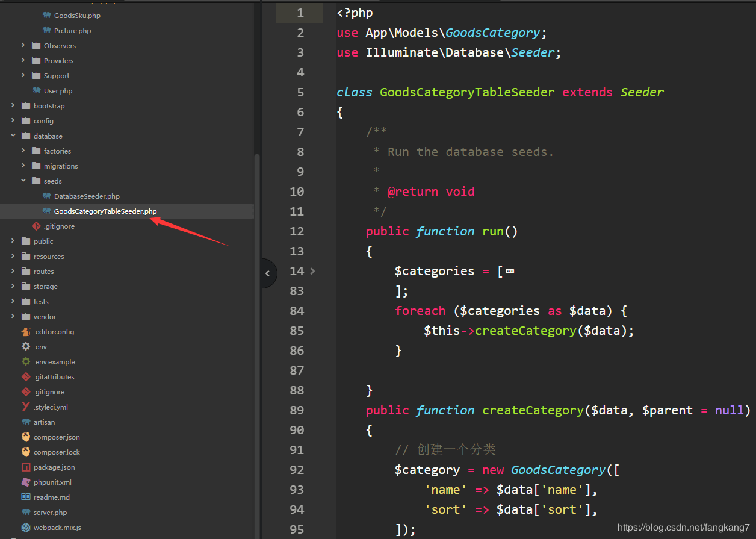Image resolution: width=756 pixels, height=539 pixels.
Task: Select the migrations folder label
Action: click(x=61, y=166)
